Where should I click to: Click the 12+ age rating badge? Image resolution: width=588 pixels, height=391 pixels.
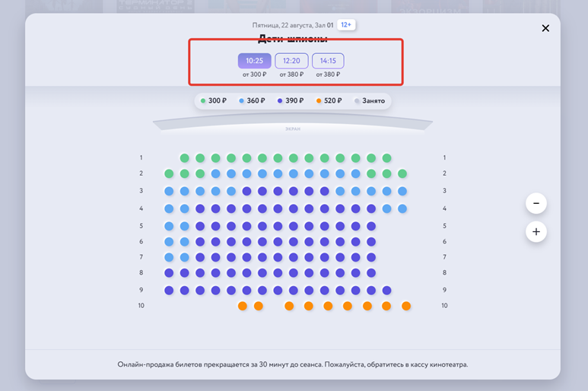tap(346, 25)
